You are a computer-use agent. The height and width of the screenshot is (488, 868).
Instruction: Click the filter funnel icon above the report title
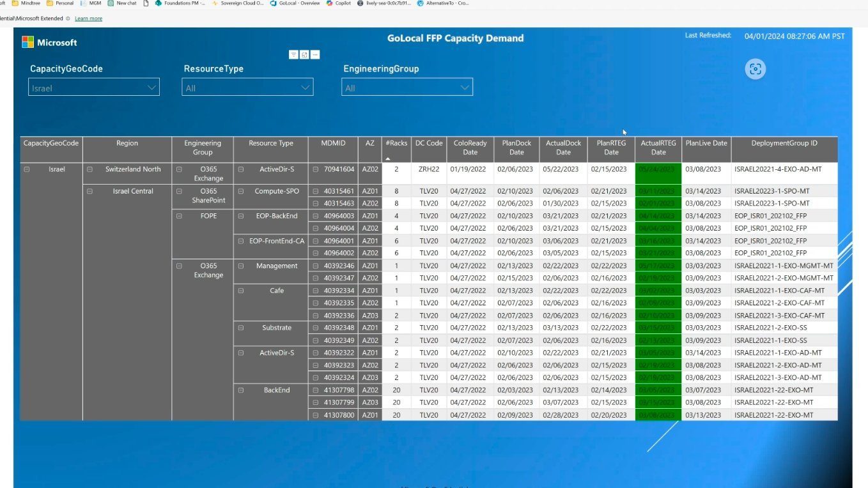(293, 54)
